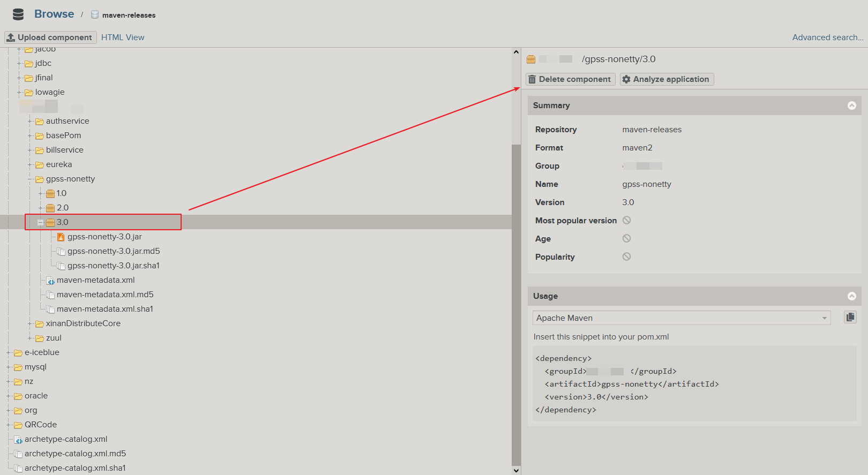Screen dimensions: 868x475
Task: Click the version 1.0 component icon
Action: point(50,193)
